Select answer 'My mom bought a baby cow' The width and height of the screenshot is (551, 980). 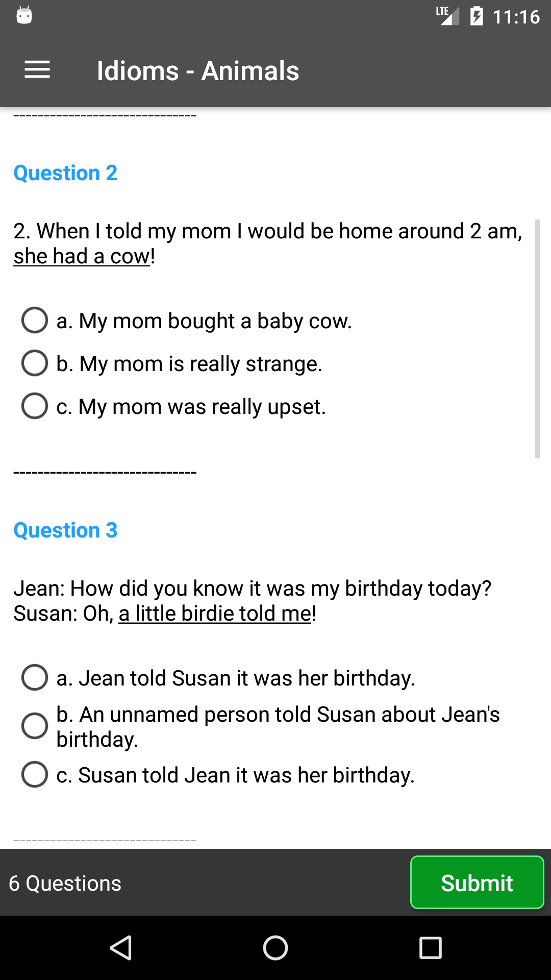coord(35,321)
